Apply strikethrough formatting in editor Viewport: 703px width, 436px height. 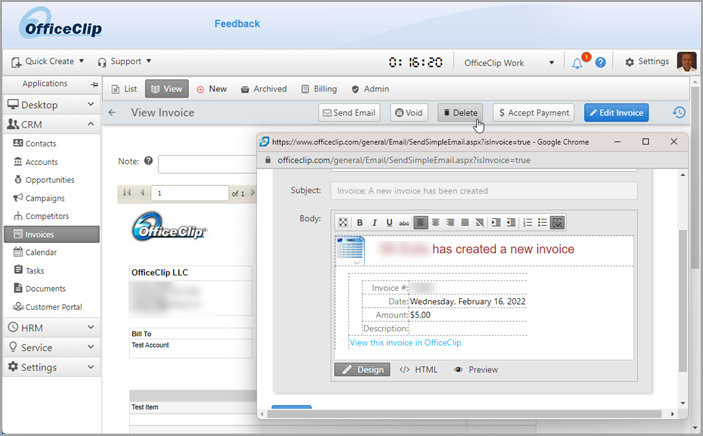(x=404, y=222)
